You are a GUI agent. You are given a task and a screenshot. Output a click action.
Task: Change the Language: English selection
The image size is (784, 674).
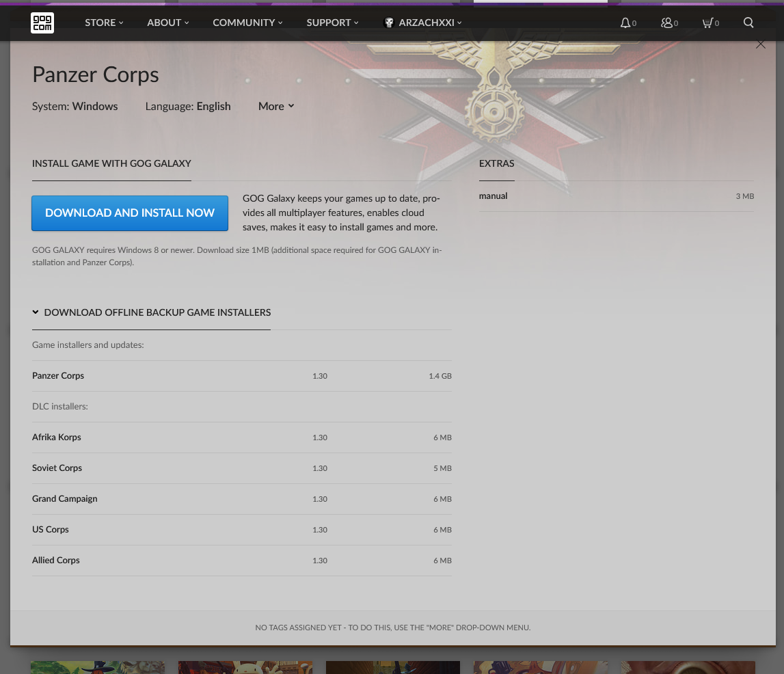click(188, 107)
